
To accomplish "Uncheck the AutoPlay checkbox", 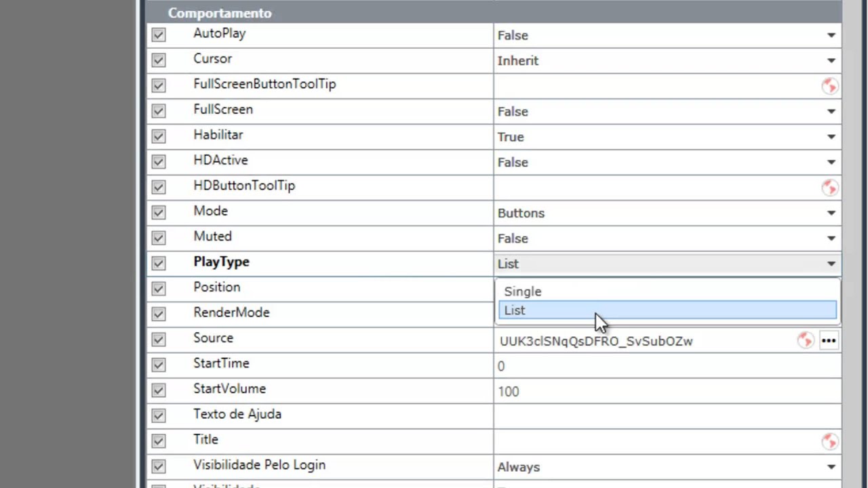I will (x=159, y=35).
